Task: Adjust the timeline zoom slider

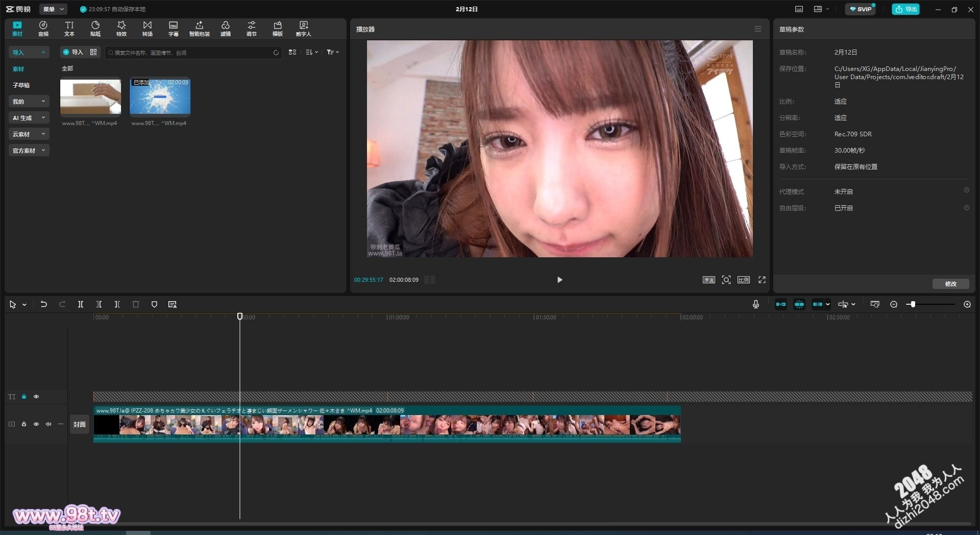Action: click(914, 304)
